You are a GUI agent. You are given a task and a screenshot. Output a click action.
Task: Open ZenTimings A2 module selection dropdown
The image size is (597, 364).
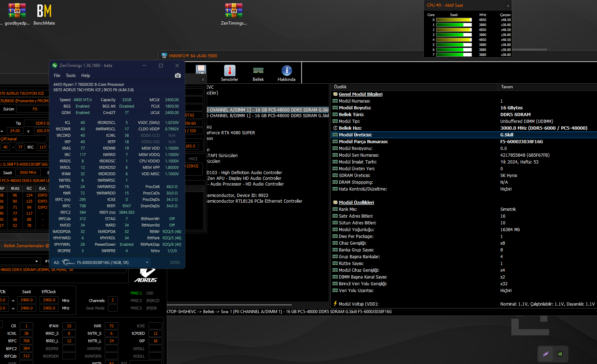101,262
